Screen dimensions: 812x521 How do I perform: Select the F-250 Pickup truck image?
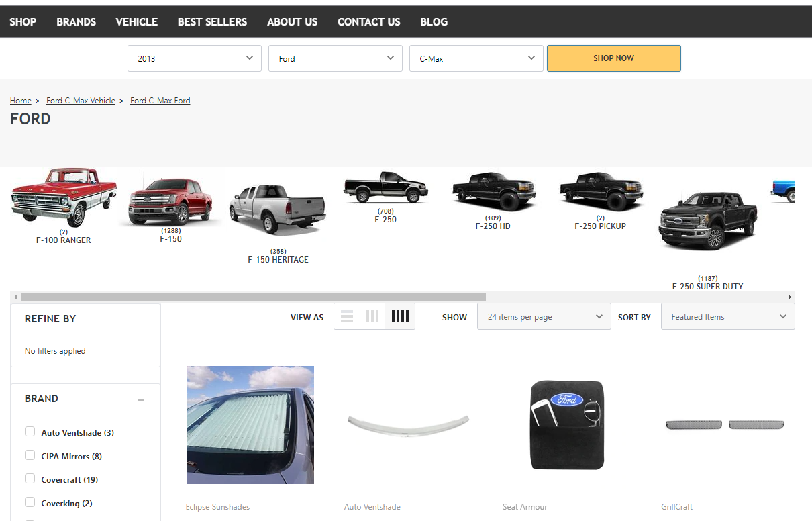click(601, 191)
